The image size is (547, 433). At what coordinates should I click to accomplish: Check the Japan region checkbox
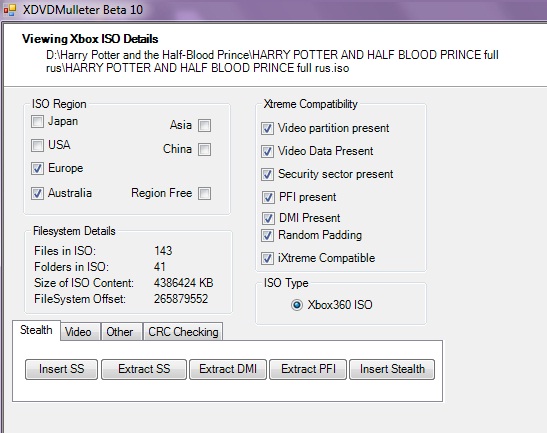[37, 122]
